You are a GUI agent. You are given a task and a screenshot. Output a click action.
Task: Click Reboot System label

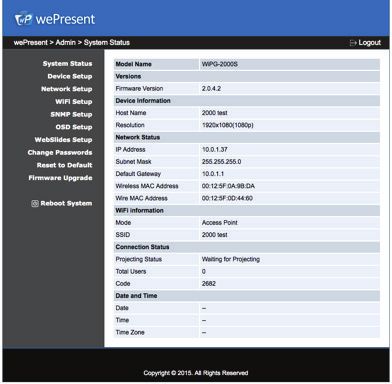(x=66, y=203)
